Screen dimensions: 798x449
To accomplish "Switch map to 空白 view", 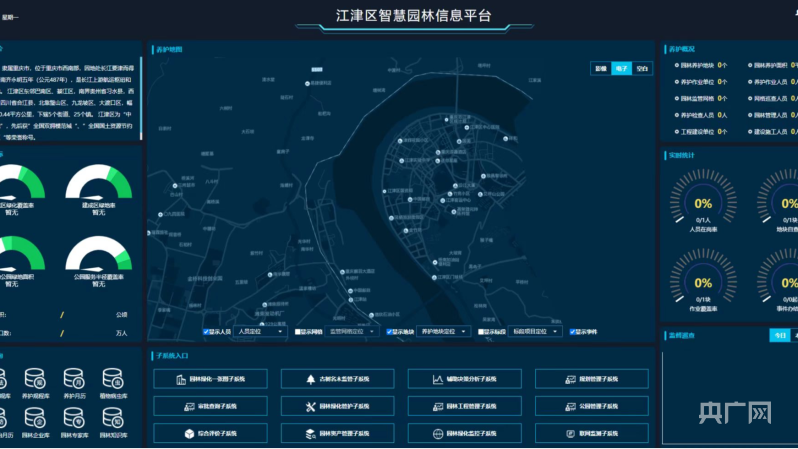I will click(642, 68).
